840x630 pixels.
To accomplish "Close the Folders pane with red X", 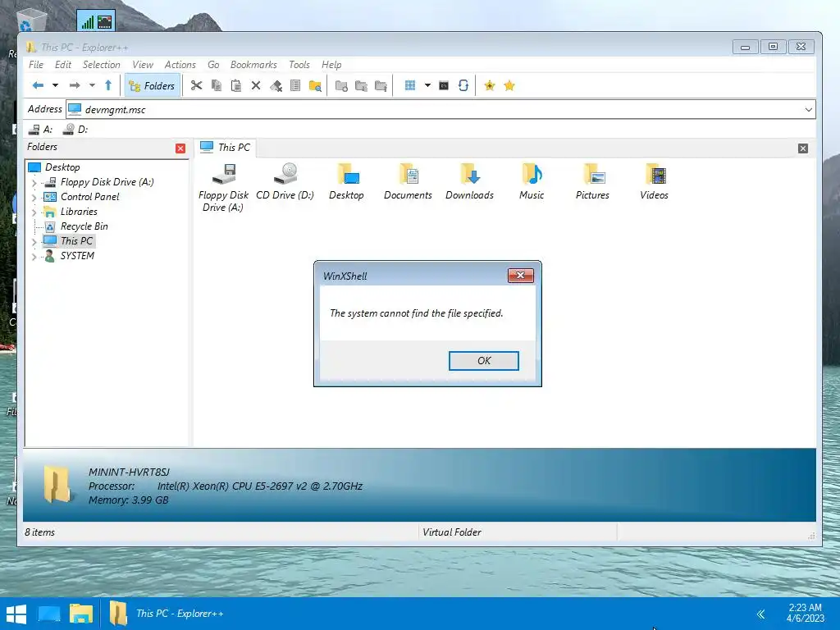I will pyautogui.click(x=180, y=148).
